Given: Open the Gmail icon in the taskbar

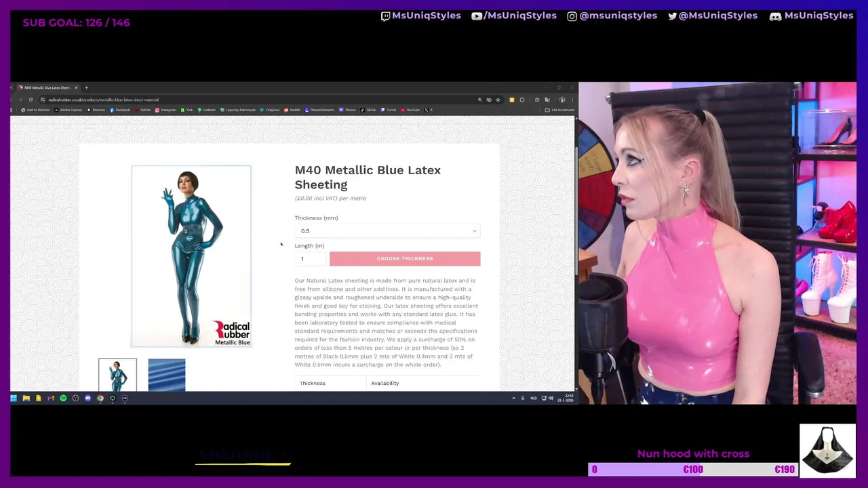Looking at the screenshot, I should (x=51, y=398).
